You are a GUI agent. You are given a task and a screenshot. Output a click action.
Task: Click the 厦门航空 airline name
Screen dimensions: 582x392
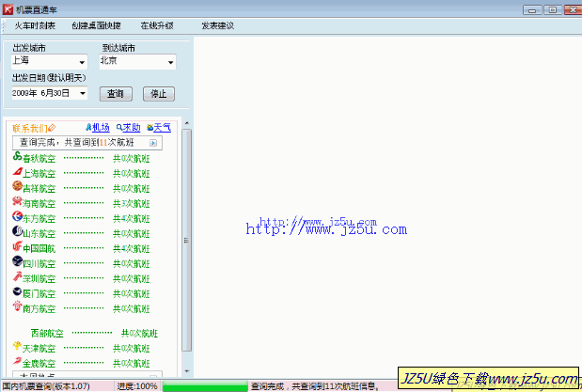(x=39, y=293)
